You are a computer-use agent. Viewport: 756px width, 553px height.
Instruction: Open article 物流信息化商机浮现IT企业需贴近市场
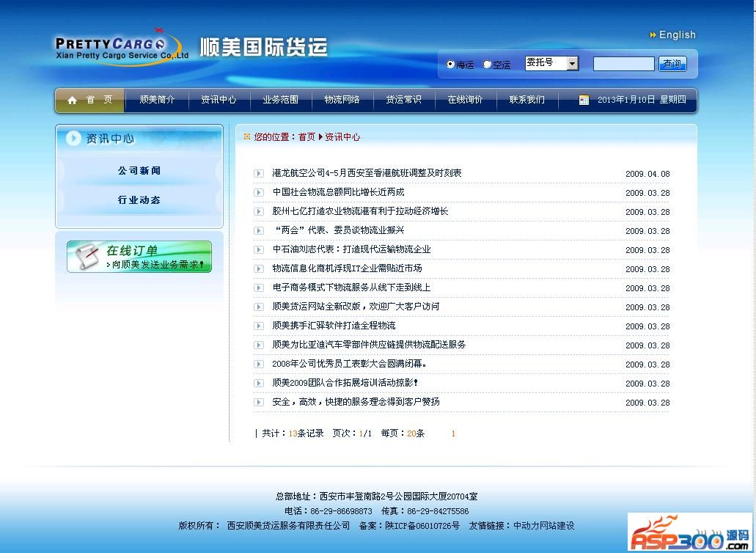point(347,268)
